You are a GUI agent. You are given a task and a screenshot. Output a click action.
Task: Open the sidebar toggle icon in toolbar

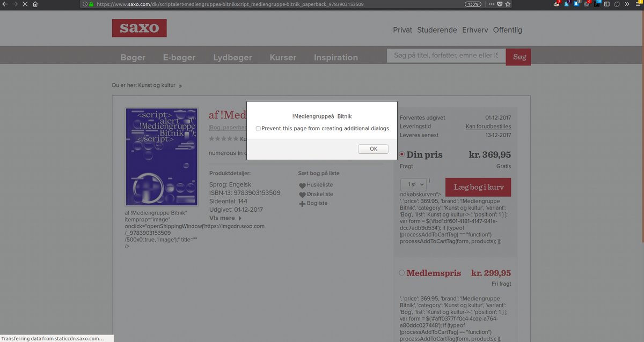coord(607,4)
